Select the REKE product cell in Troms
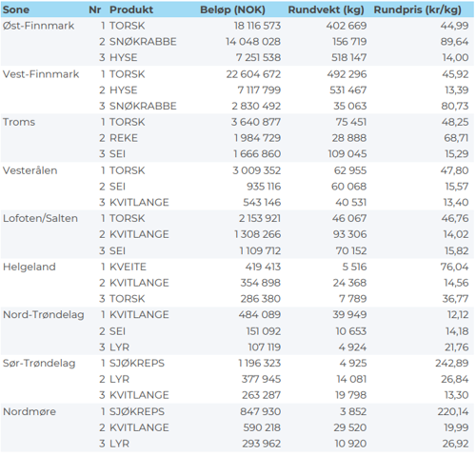 (x=124, y=138)
